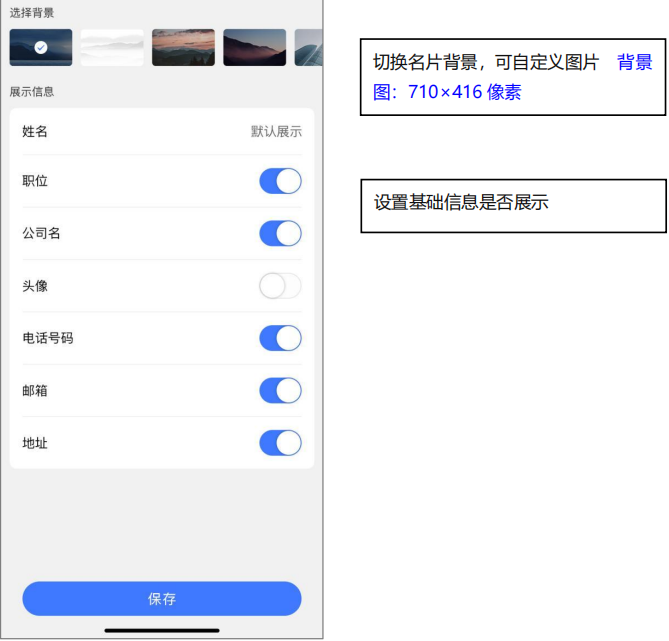This screenshot has width=669, height=641.
Task: Click the 选择背景 section heading
Action: tap(32, 13)
